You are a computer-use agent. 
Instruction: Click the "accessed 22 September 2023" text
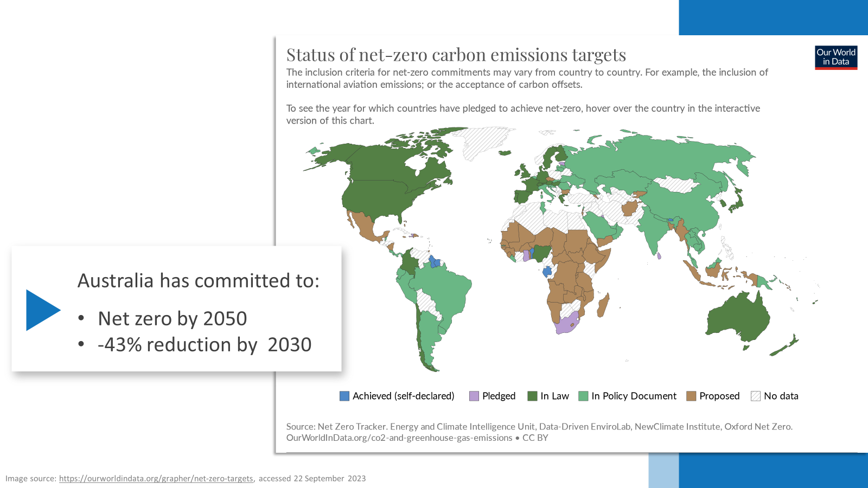(312, 478)
